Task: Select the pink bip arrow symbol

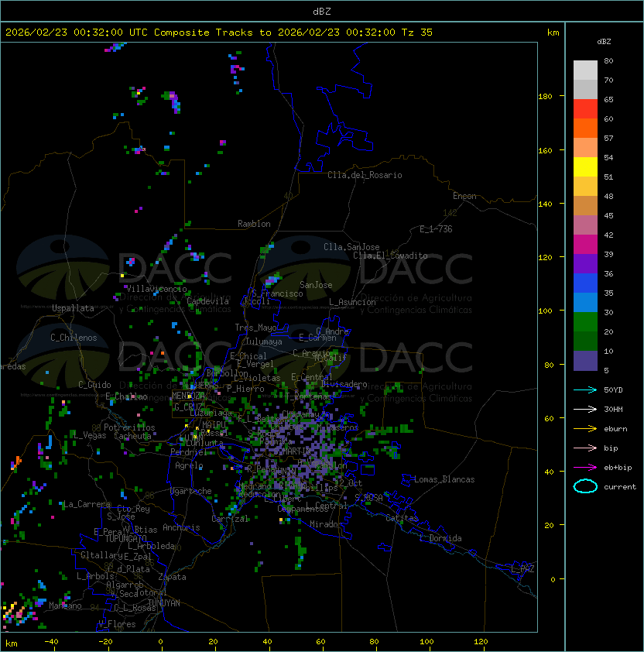Action: [x=585, y=448]
